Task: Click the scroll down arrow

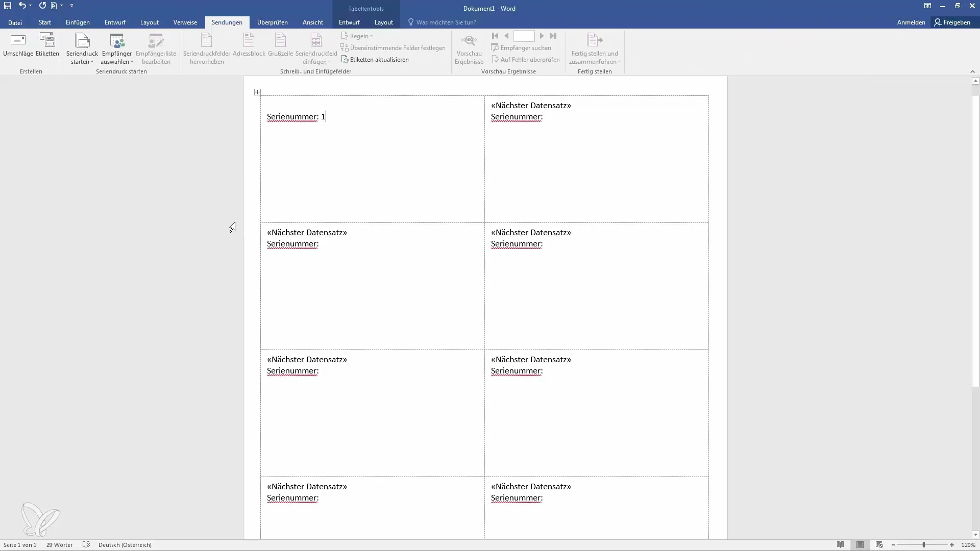Action: pyautogui.click(x=975, y=535)
